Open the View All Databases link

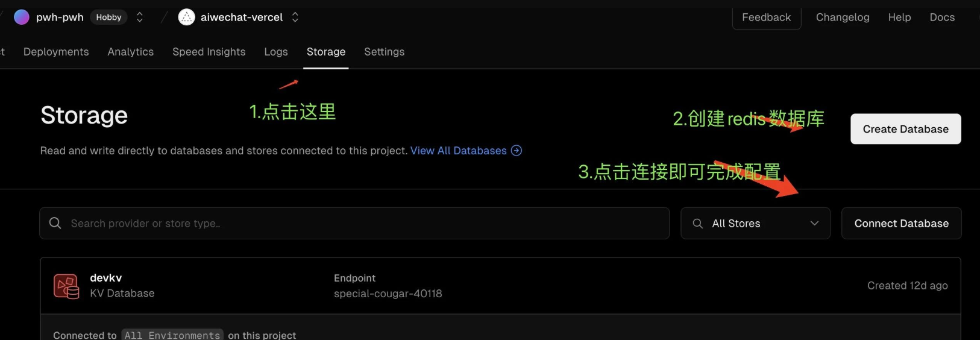click(x=459, y=151)
